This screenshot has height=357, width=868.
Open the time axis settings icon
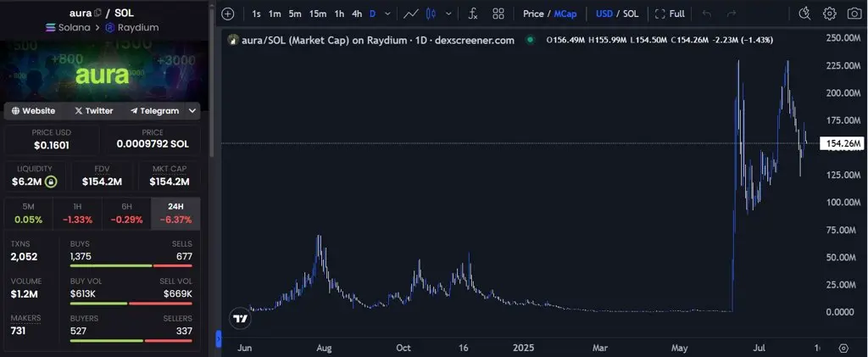843,349
